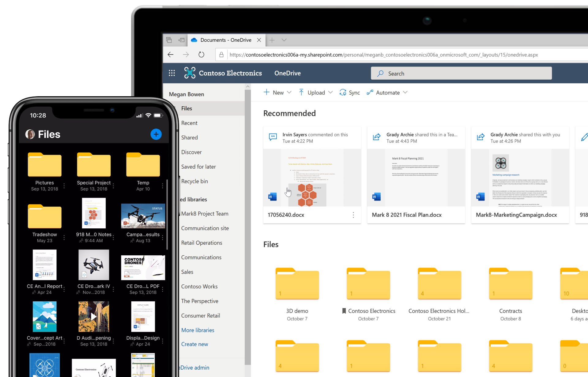
Task: Toggle Saved for later option
Action: pos(198,166)
